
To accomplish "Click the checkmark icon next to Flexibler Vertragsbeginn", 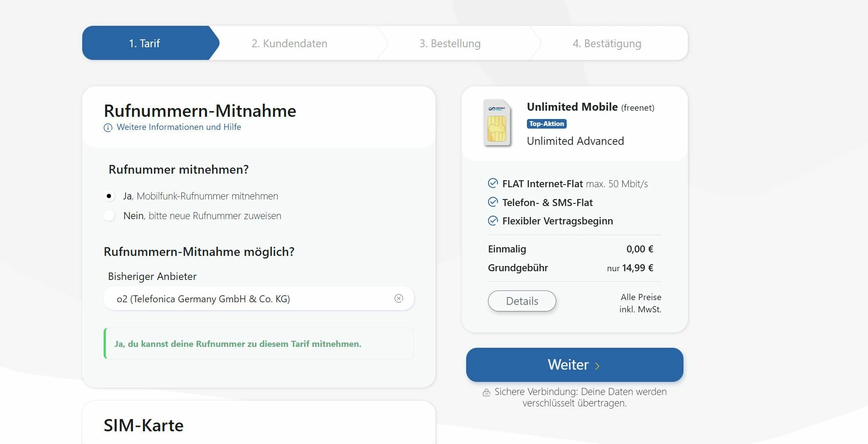I will 493,220.
